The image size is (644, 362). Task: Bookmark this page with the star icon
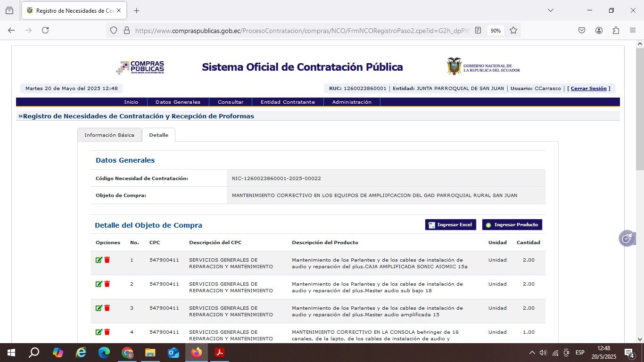513,30
